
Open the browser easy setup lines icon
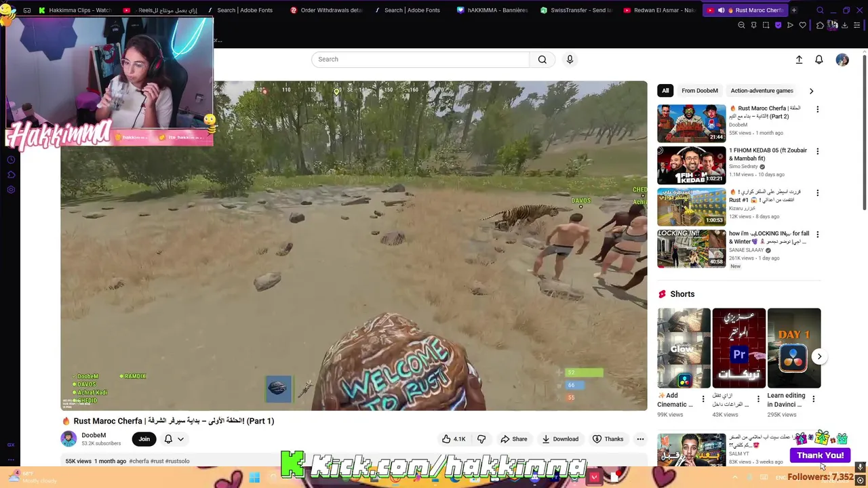pyautogui.click(x=857, y=25)
